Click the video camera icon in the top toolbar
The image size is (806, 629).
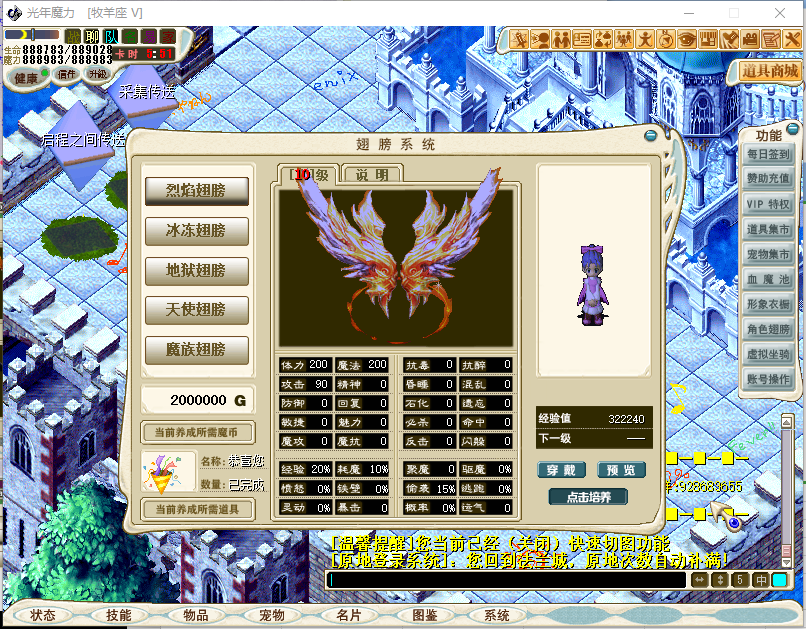point(750,39)
